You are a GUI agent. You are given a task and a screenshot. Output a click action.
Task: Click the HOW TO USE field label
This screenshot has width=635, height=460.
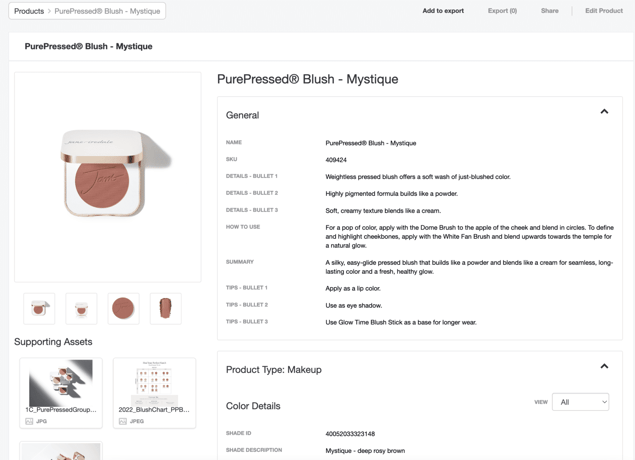pyautogui.click(x=243, y=227)
